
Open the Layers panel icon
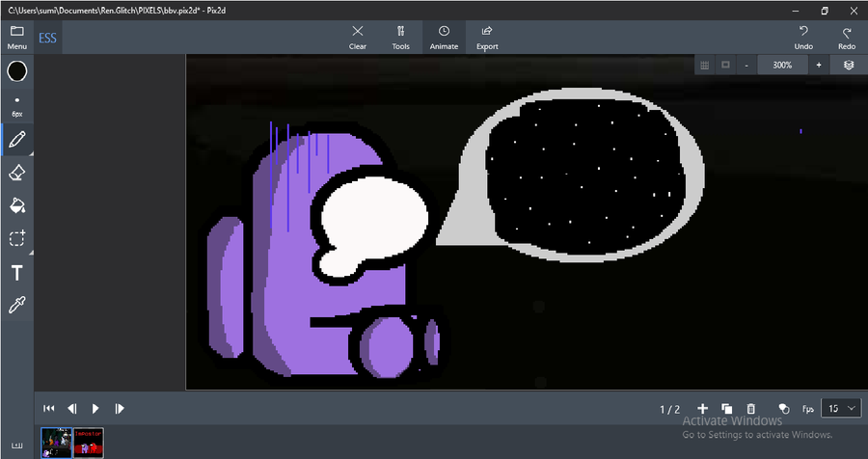point(849,66)
